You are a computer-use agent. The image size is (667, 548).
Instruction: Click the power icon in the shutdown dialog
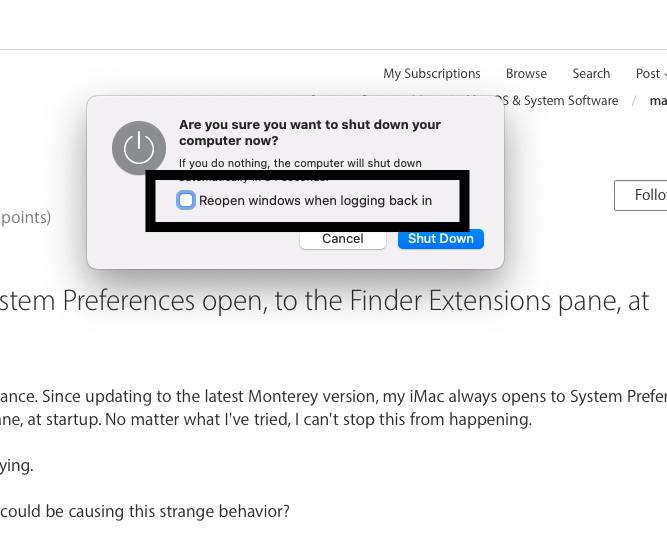[x=138, y=149]
